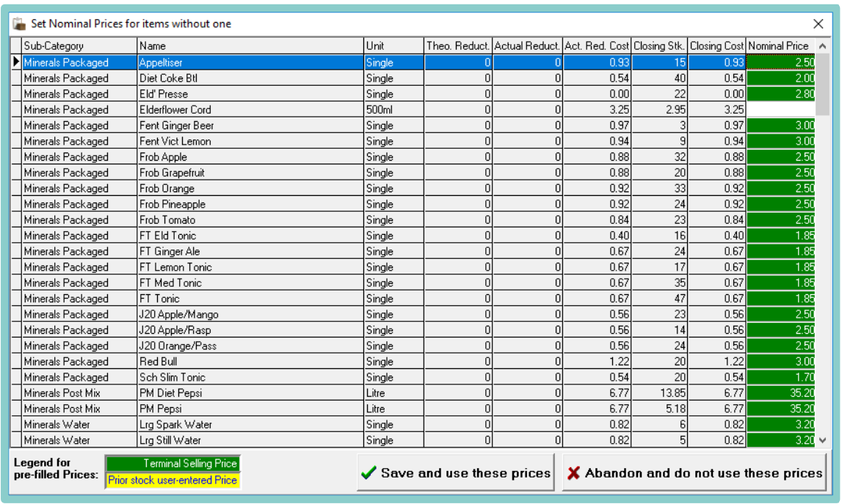Click the Closing Stk. column header
842x504 pixels.
point(659,45)
